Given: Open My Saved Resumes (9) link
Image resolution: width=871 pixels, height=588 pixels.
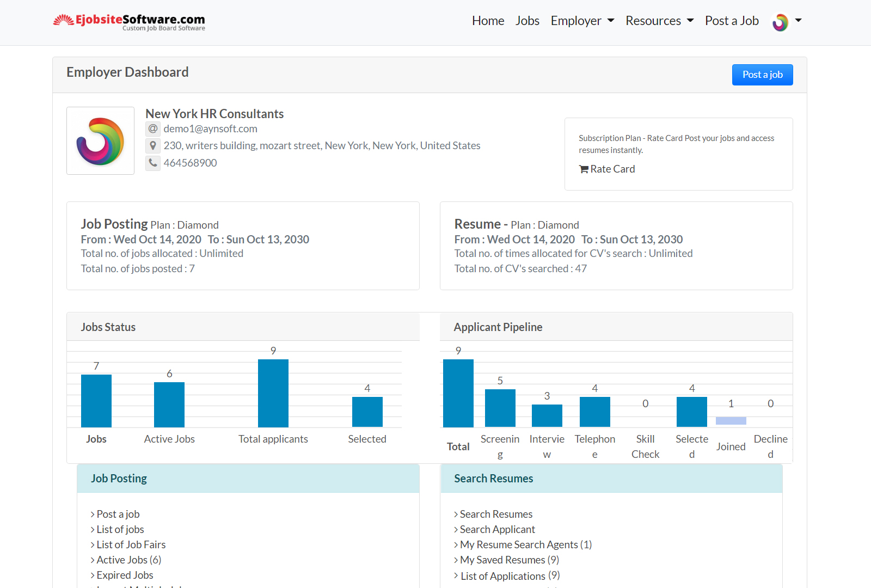Looking at the screenshot, I should 510,560.
